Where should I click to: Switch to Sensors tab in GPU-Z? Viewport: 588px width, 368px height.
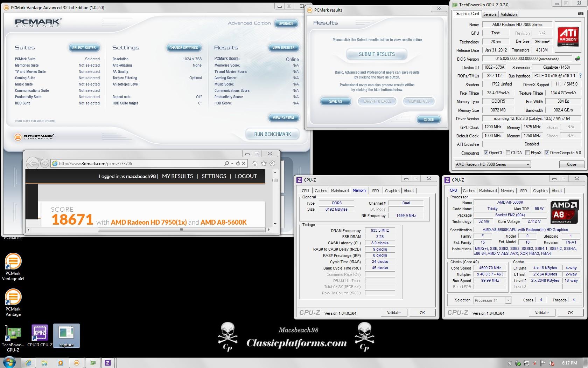point(490,14)
